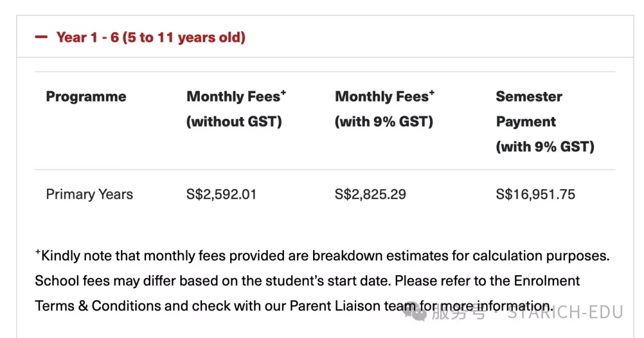Click the S$2,592.01 monthly fee value
This screenshot has width=644, height=338.
pyautogui.click(x=221, y=194)
